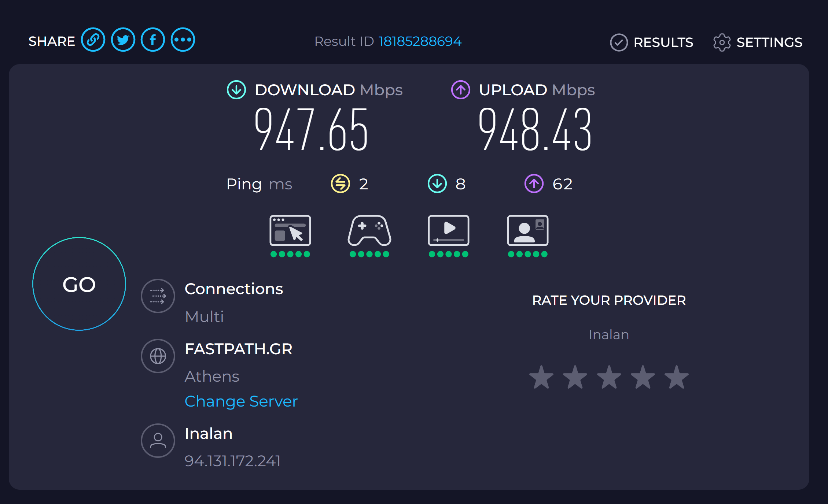Viewport: 828px width, 504px height.
Task: Rate provider five stars
Action: click(x=676, y=377)
